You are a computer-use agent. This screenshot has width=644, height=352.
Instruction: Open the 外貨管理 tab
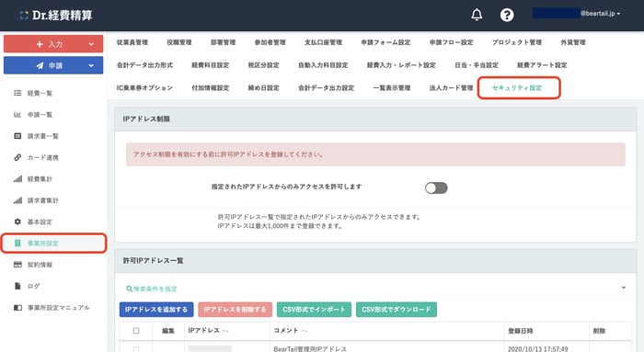[x=573, y=42]
